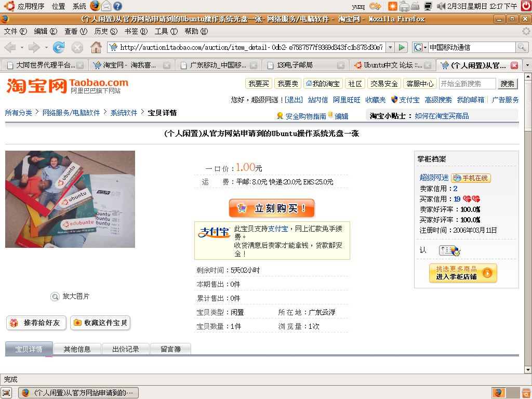Open the 网络服务/电脑软件 breadcrumb link
The image size is (532, 399).
click(71, 113)
